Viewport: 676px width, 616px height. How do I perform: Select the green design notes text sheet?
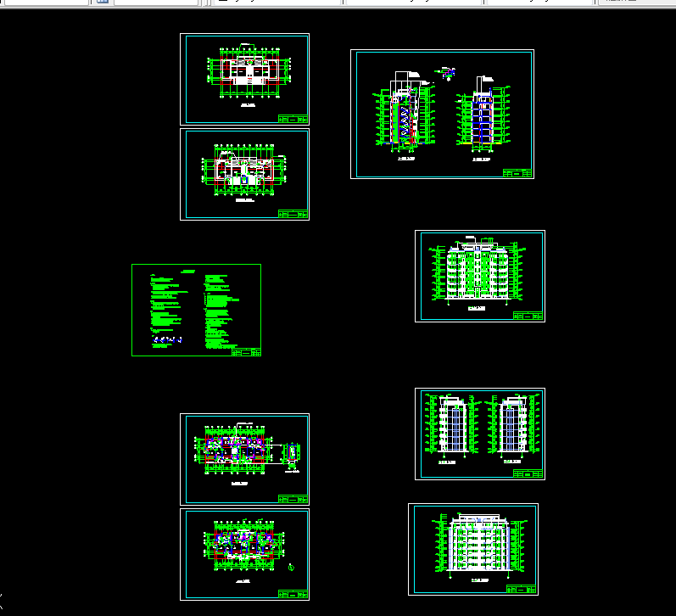click(196, 311)
